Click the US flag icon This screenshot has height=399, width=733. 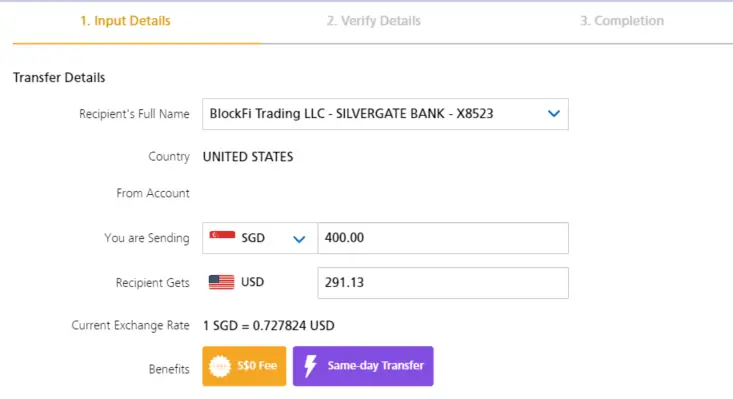(221, 282)
